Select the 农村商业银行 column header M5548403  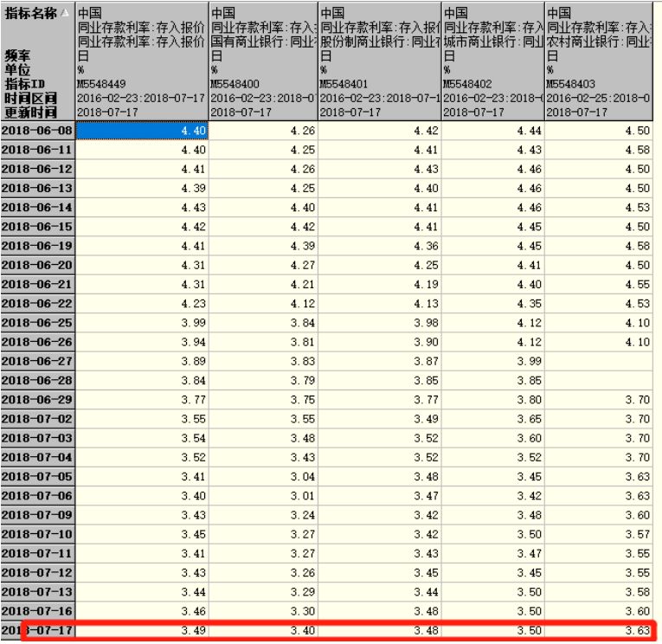(599, 61)
